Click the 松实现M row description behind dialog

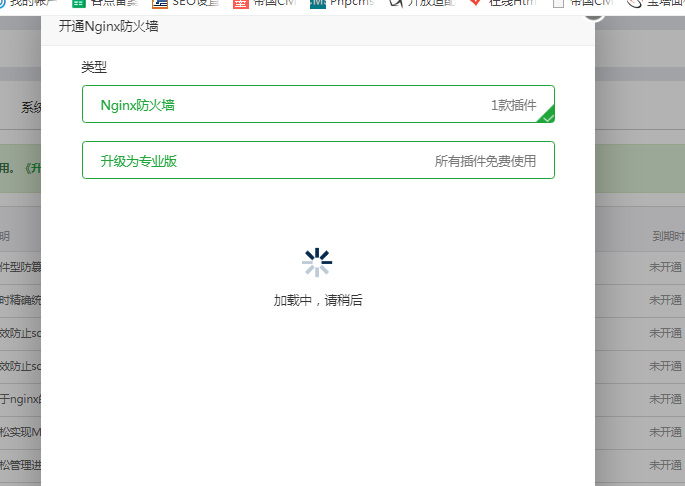point(21,432)
